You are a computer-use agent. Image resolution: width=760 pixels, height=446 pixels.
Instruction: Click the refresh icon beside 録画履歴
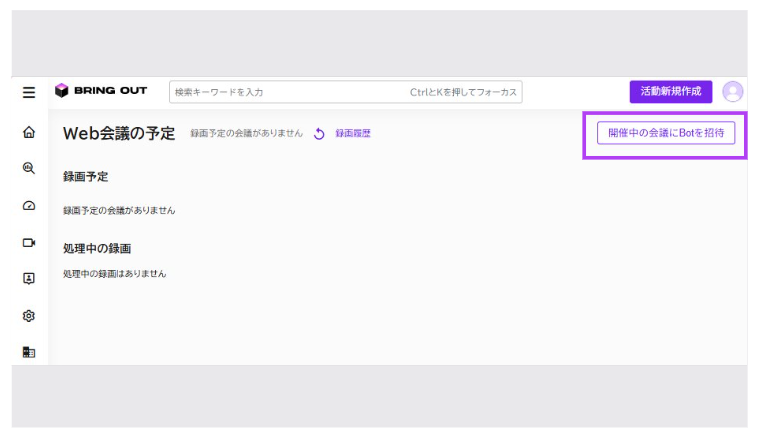(319, 134)
